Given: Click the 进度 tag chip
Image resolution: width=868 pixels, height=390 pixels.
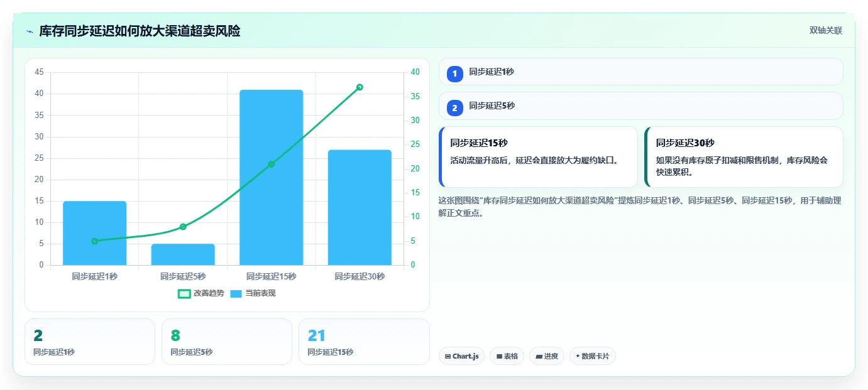Looking at the screenshot, I should [x=547, y=356].
